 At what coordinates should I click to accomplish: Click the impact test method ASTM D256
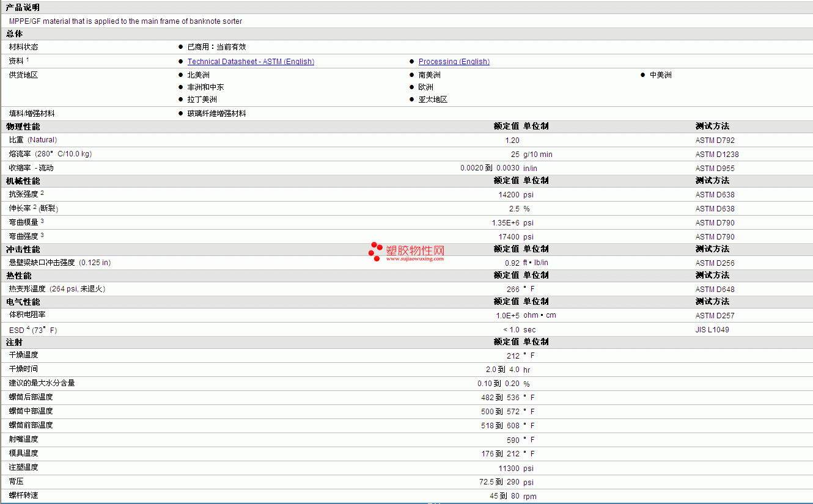click(715, 263)
